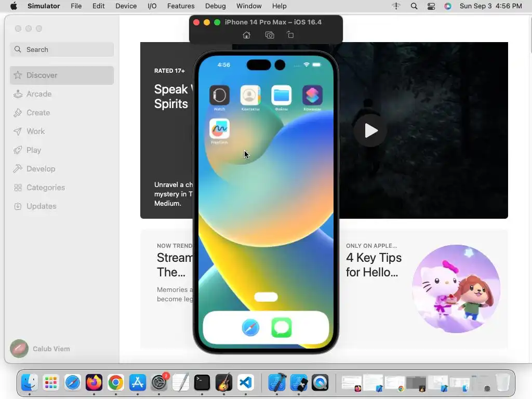
Task: Take a Simulator screenshot with the camera icon
Action: (270, 35)
